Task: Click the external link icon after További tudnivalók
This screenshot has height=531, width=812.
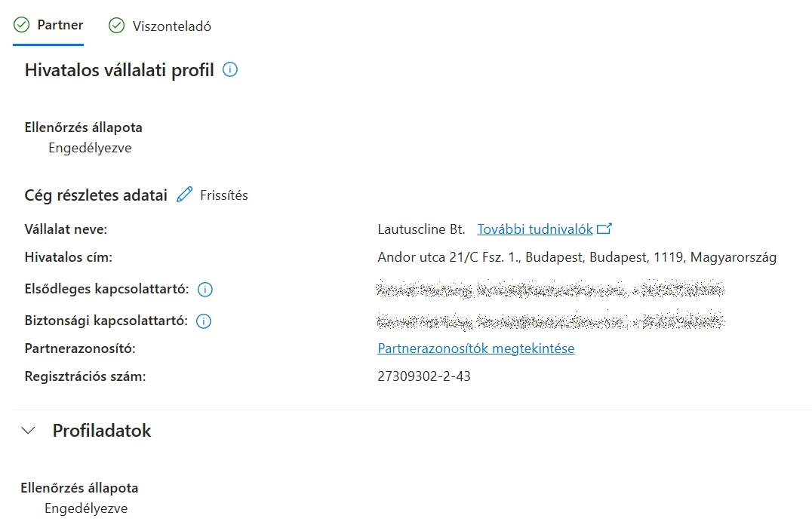Action: point(604,229)
